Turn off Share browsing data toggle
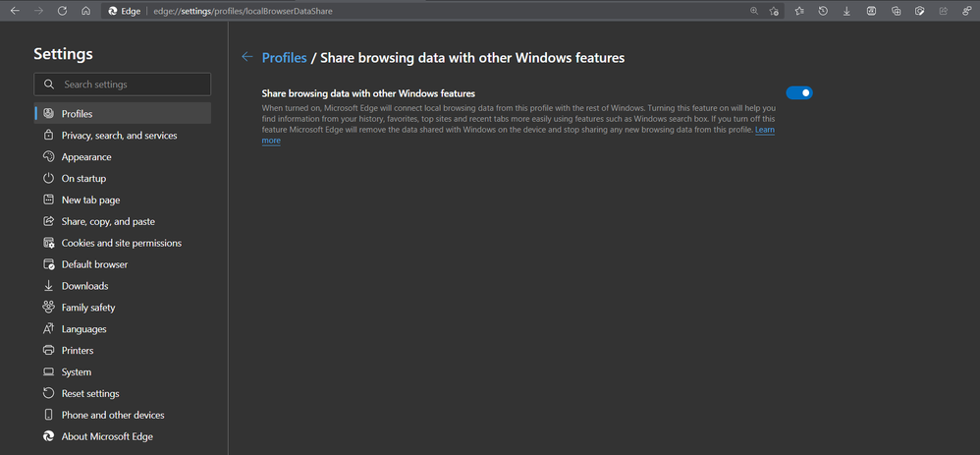This screenshot has height=455, width=980. (x=798, y=92)
